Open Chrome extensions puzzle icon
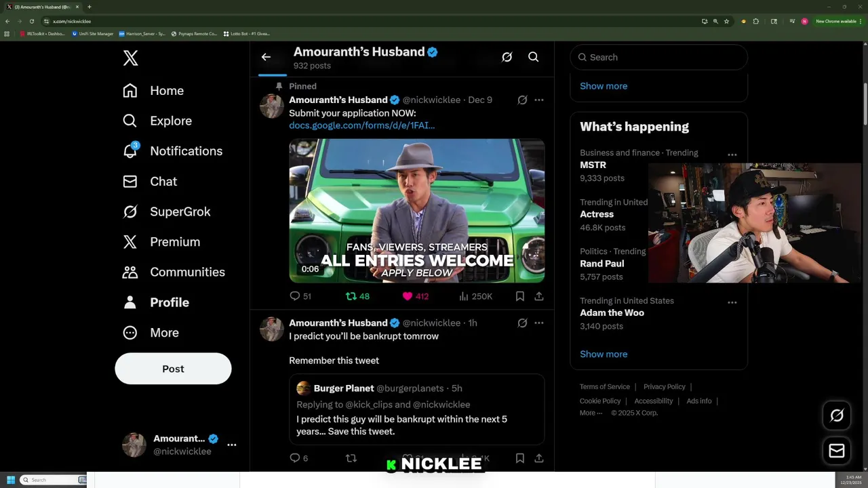Viewport: 868px width, 488px height. coord(756,21)
